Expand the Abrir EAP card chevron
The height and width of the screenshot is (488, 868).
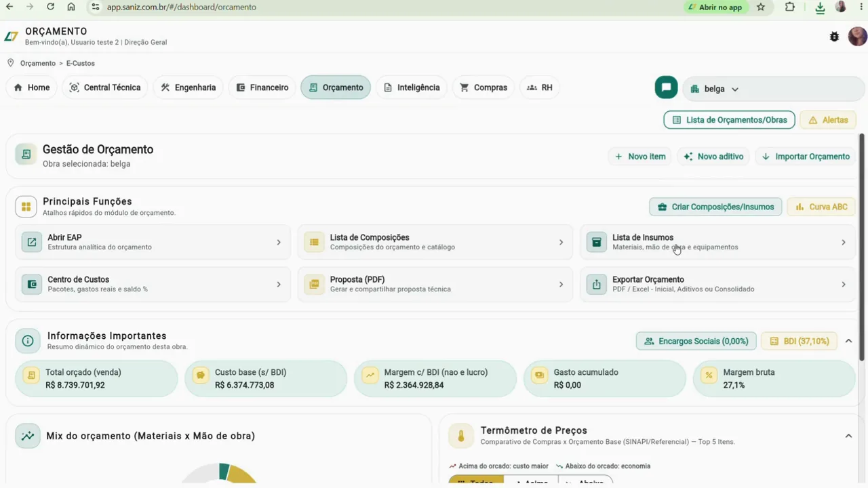pos(279,242)
